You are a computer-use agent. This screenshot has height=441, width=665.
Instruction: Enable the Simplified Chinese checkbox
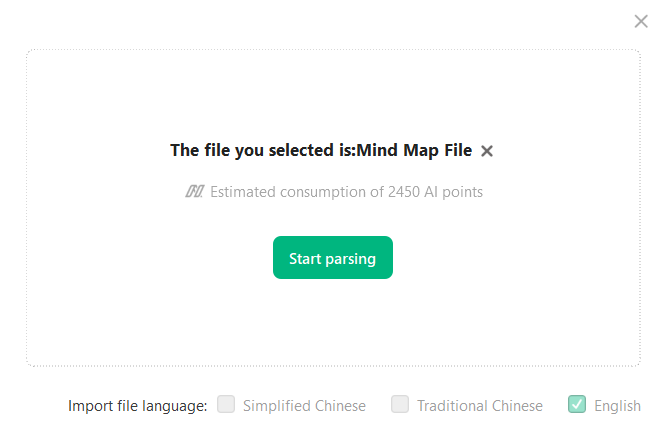click(x=226, y=405)
